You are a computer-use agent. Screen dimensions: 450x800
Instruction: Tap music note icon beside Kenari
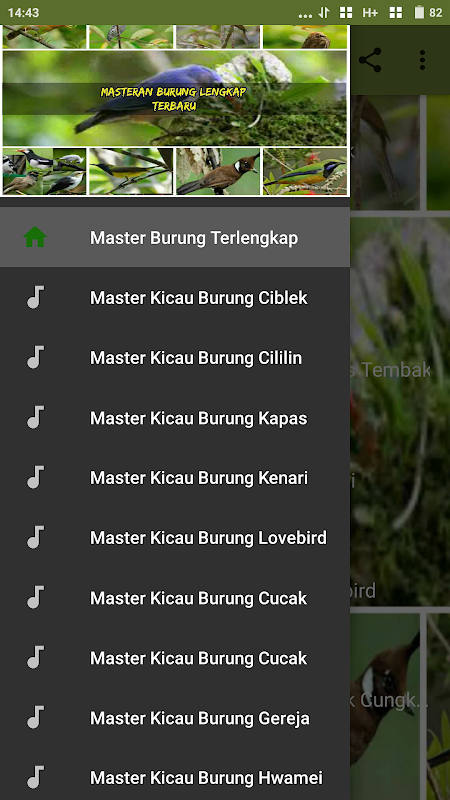pyautogui.click(x=35, y=478)
